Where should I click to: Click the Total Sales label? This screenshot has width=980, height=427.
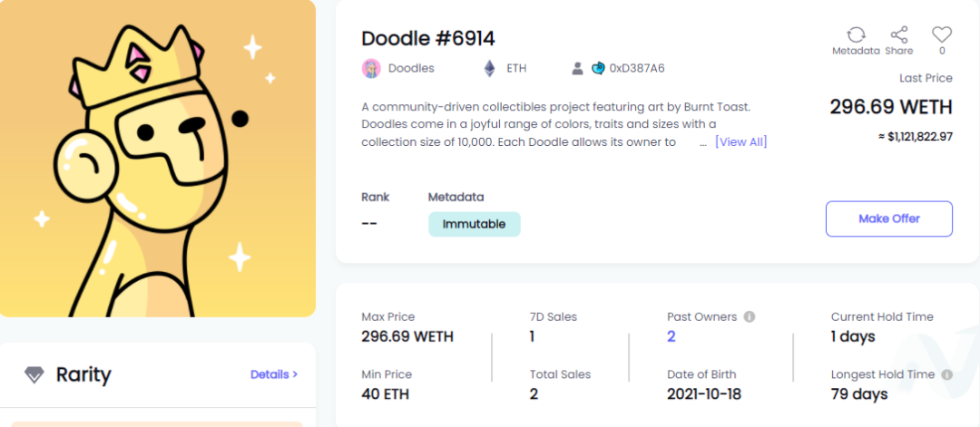(560, 374)
